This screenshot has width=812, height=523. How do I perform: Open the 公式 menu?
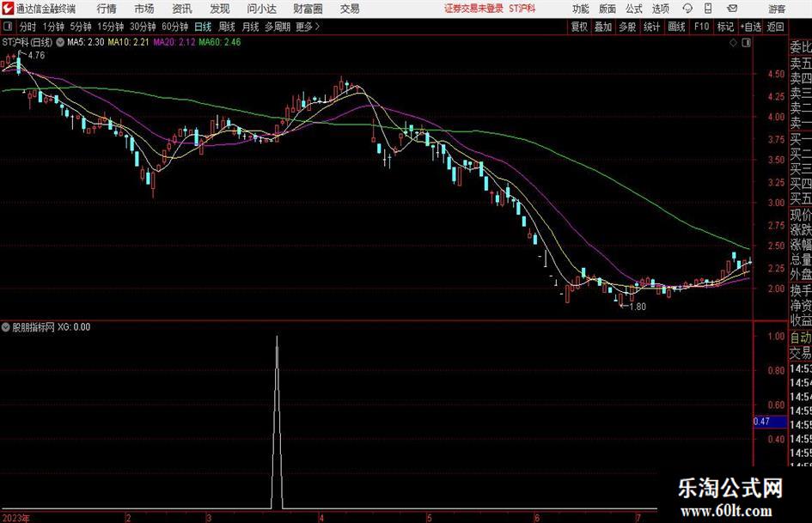(634, 9)
